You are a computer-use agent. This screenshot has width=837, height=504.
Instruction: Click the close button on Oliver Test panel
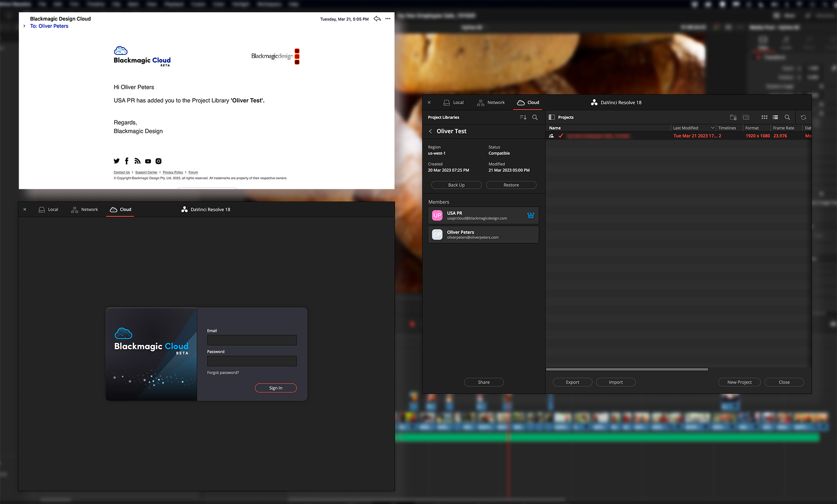(429, 102)
